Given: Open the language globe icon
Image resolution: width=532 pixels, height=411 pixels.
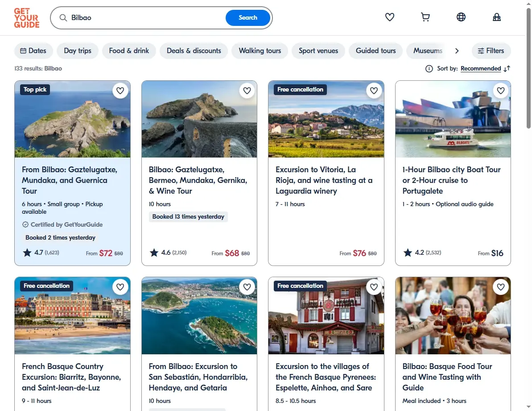Looking at the screenshot, I should pyautogui.click(x=461, y=17).
